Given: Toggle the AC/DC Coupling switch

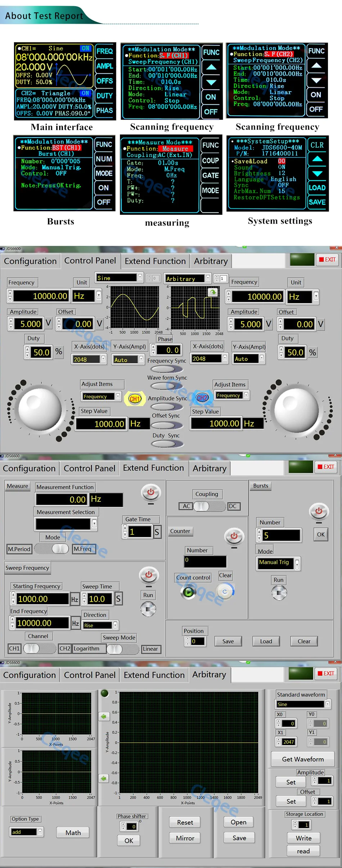Looking at the screenshot, I should click(209, 506).
